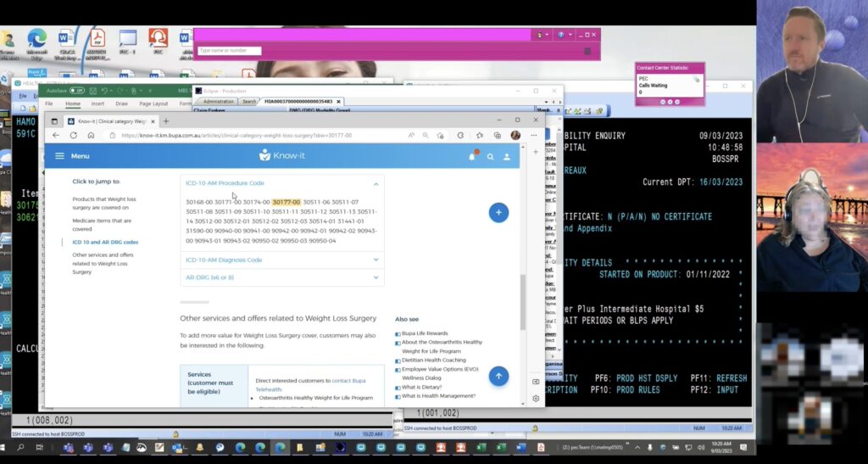This screenshot has height=464, width=868.
Task: Collapse the ICD-10-AM Procedure Code section
Action: pyautogui.click(x=376, y=183)
